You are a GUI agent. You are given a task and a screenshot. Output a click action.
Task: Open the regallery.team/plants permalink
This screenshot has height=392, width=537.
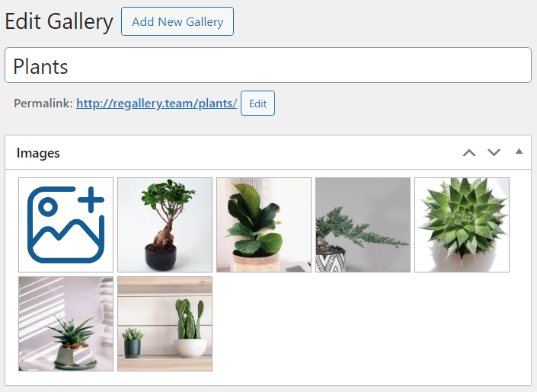point(156,103)
